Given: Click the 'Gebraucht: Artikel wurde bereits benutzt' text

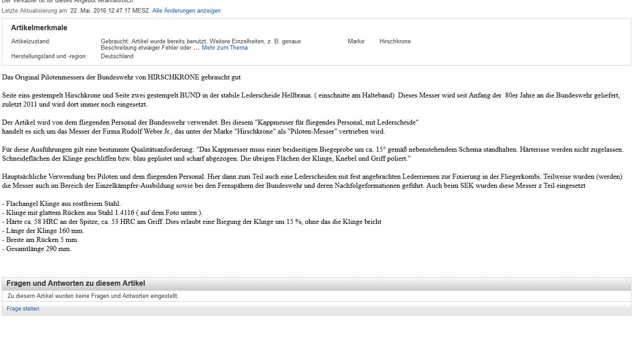Looking at the screenshot, I should point(200,41).
